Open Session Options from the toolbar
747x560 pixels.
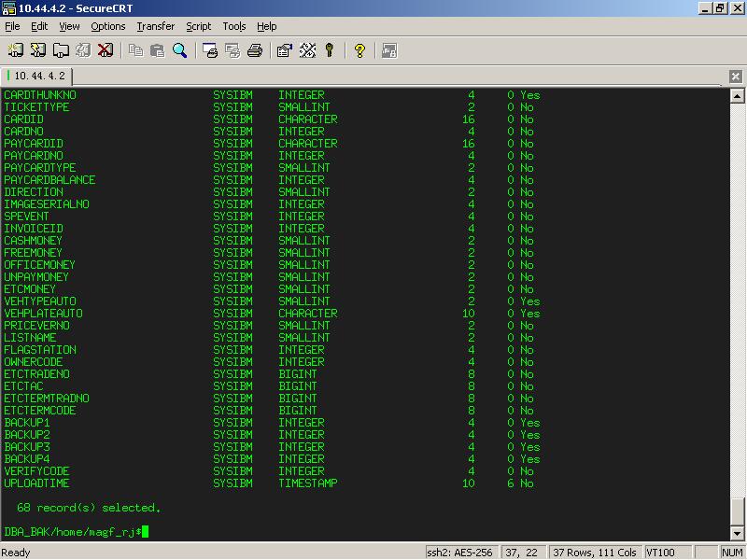point(285,50)
